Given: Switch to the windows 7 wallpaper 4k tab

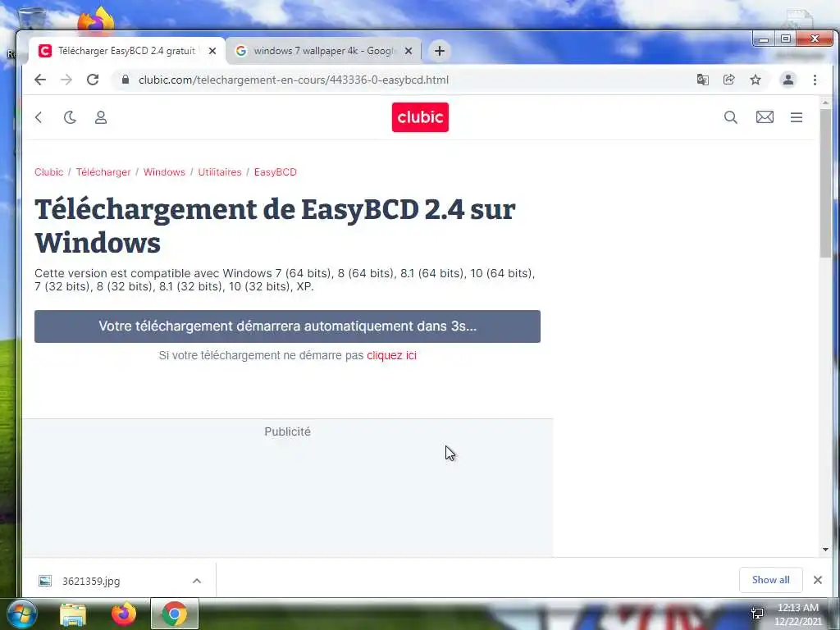Looking at the screenshot, I should (322, 51).
